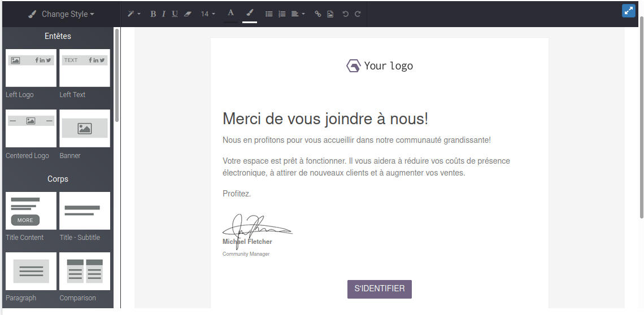644x315 pixels.
Task: Toggle bold formatting
Action: point(153,14)
